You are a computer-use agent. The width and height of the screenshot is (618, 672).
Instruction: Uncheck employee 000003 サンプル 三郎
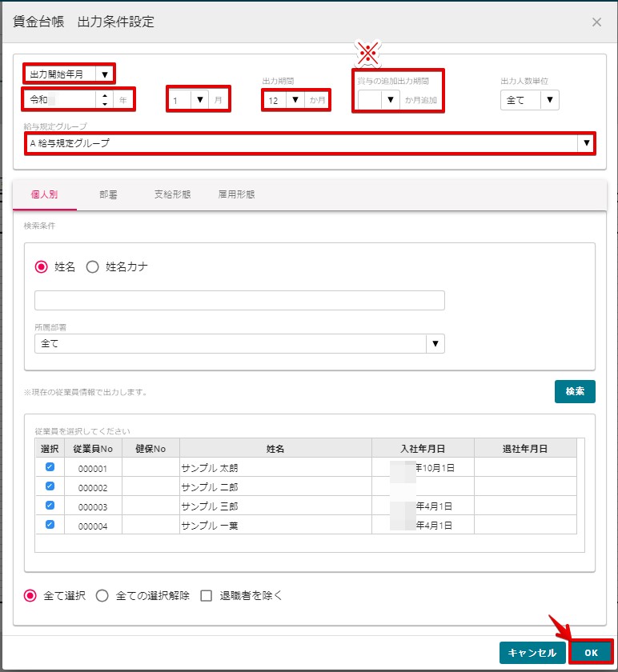50,506
